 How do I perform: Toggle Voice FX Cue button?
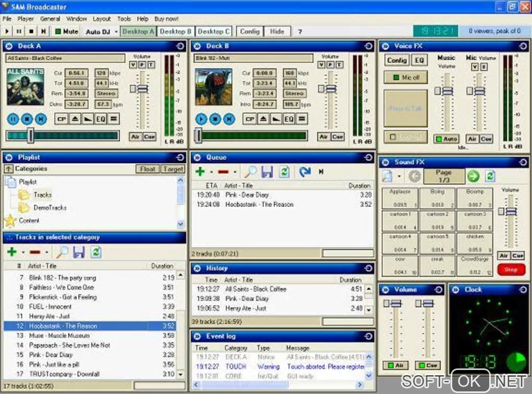pyautogui.click(x=486, y=139)
